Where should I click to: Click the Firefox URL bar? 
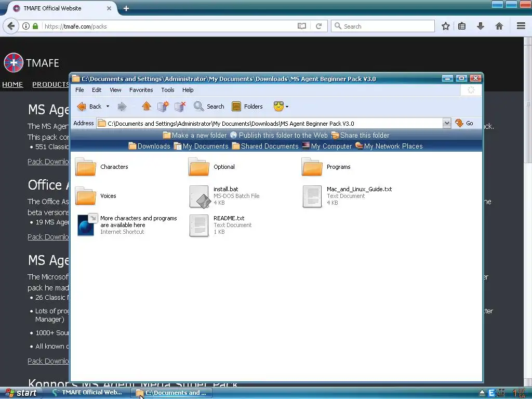point(170,26)
